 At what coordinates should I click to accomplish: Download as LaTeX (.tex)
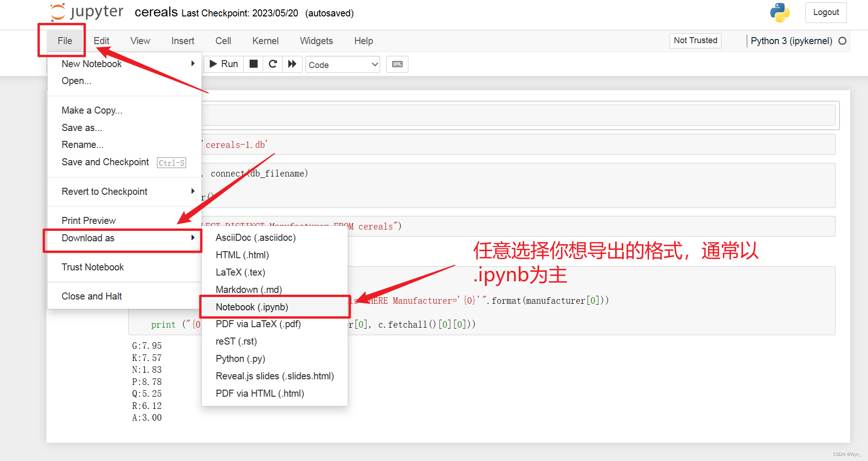pyautogui.click(x=274, y=272)
